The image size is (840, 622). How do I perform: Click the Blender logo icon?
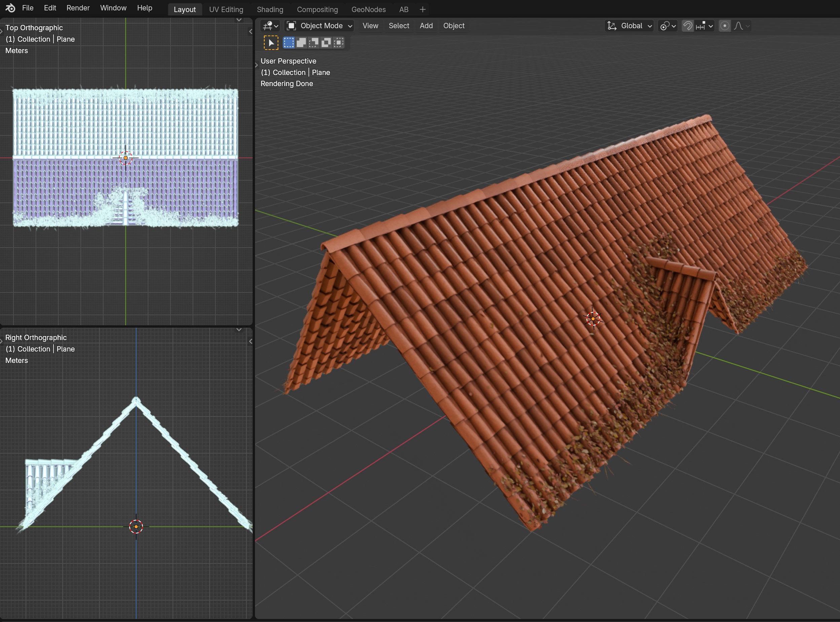[x=10, y=8]
